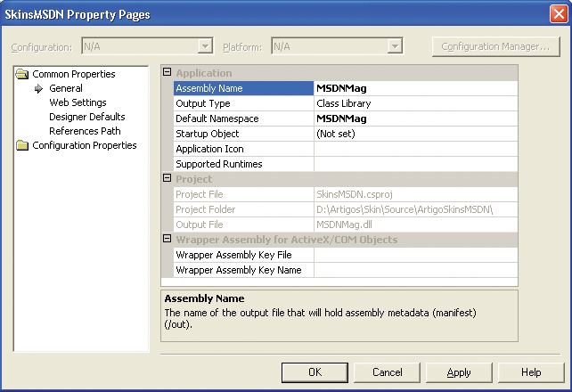Collapse Wrapper Assembly for ActiveX/COM Objects section
This screenshot has height=392, width=572.
pyautogui.click(x=168, y=240)
